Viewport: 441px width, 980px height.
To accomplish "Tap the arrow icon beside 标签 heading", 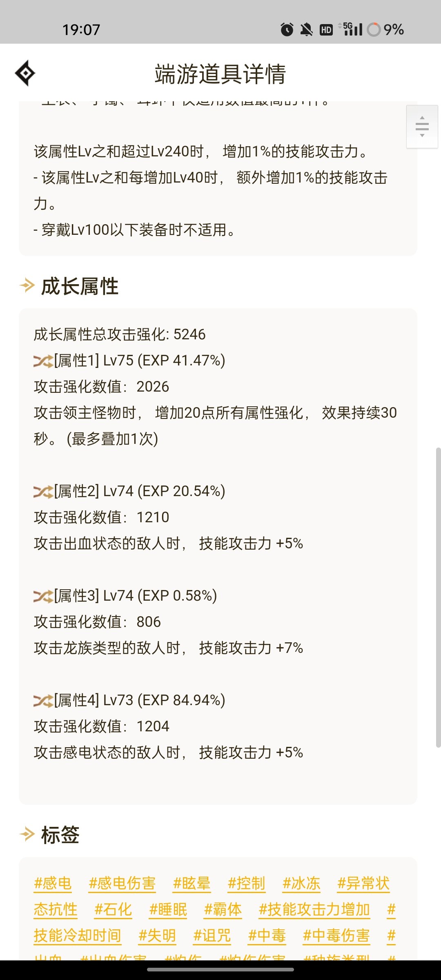I will pyautogui.click(x=27, y=834).
